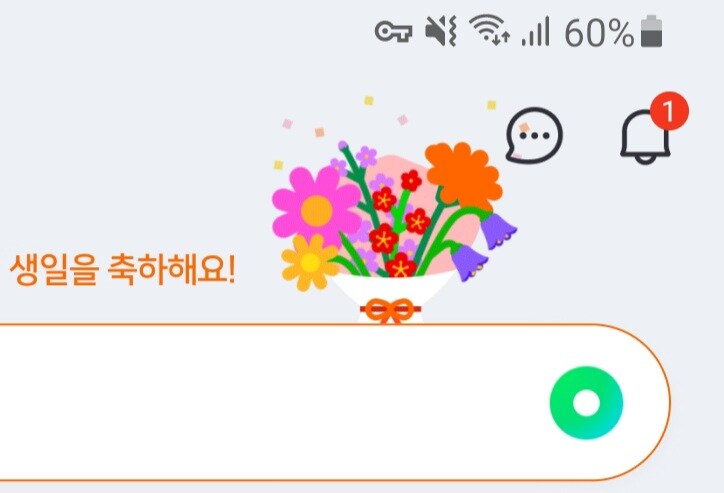
Task: Open the notification bell
Action: click(645, 137)
